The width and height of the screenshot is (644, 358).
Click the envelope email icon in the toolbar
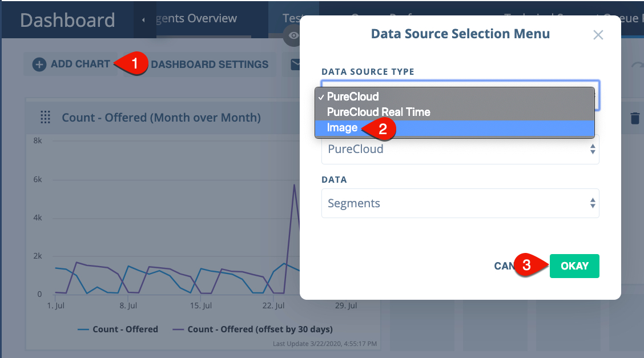(x=295, y=65)
